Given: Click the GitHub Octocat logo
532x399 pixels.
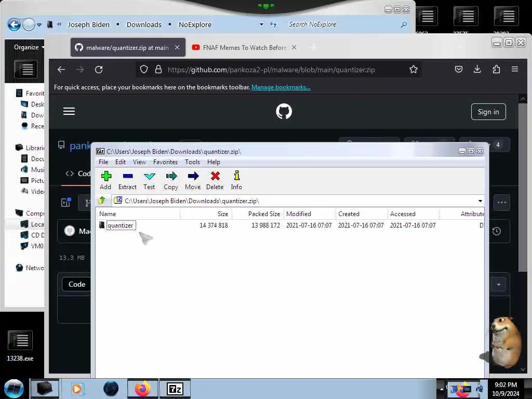Looking at the screenshot, I should click(284, 111).
